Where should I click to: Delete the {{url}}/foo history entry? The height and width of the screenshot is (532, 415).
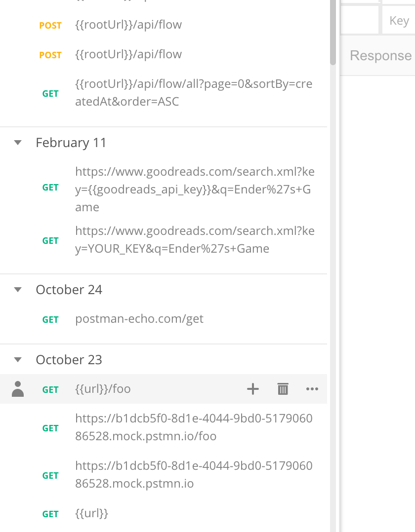click(x=283, y=389)
